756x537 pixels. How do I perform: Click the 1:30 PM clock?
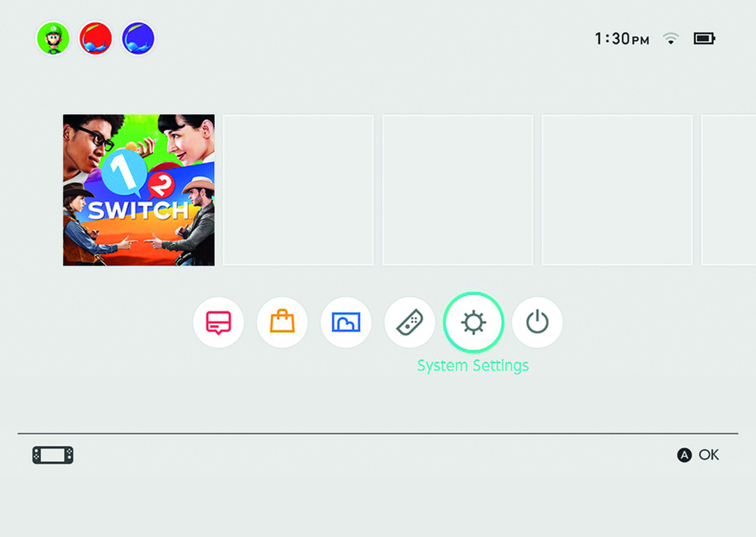[622, 39]
